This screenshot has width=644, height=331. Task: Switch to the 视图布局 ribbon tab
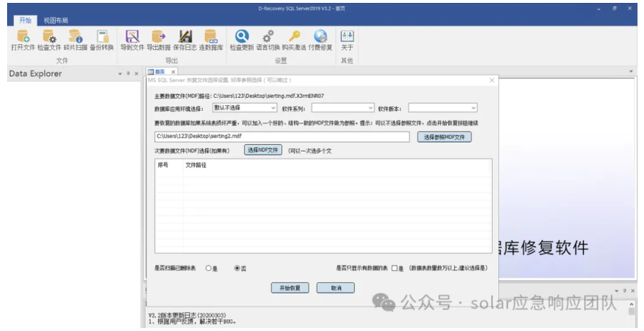[56, 20]
